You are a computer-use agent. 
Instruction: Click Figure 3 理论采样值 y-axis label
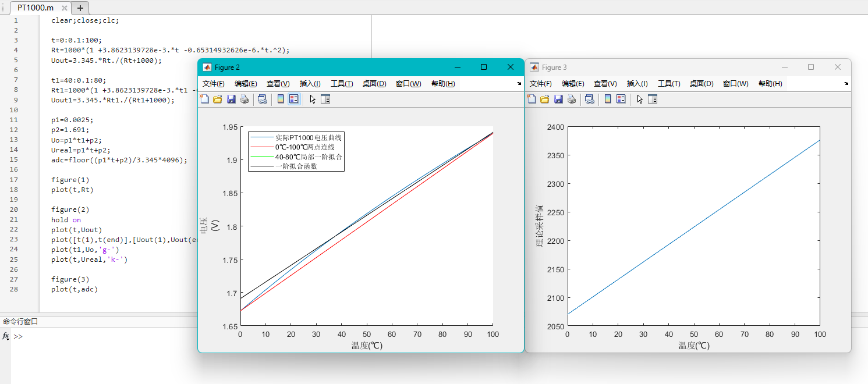540,226
